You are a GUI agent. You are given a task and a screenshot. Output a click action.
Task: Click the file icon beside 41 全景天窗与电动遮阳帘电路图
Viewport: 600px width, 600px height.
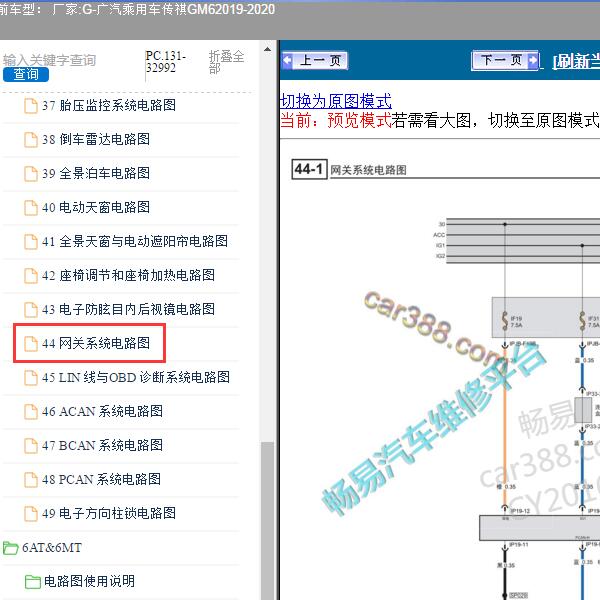(31, 242)
